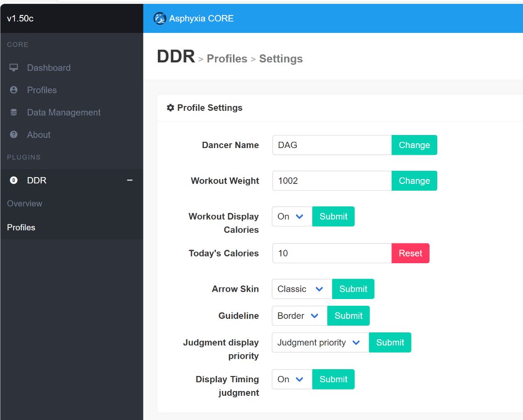The height and width of the screenshot is (420, 523).
Task: Click Change button next to Dancer Name
Action: tap(414, 145)
